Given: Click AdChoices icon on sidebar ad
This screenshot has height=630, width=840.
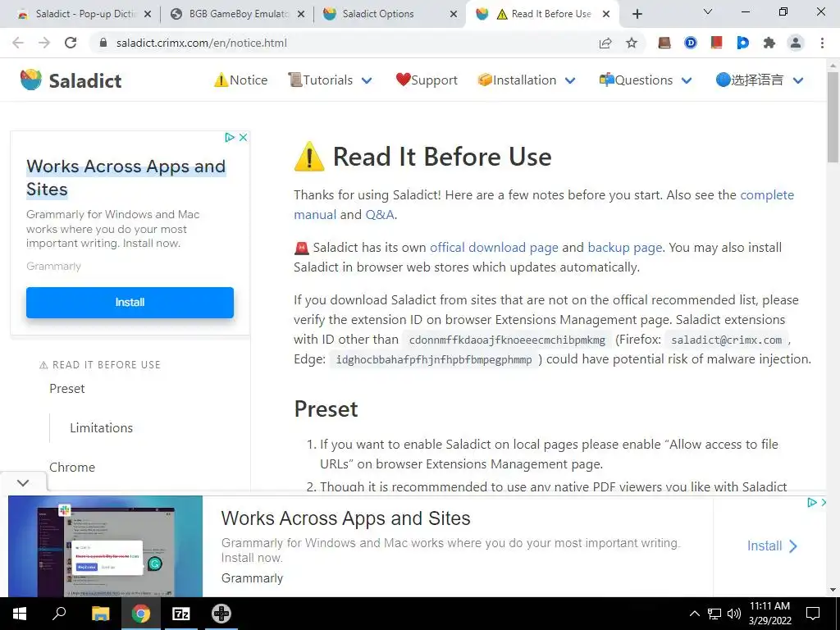Looking at the screenshot, I should (230, 138).
